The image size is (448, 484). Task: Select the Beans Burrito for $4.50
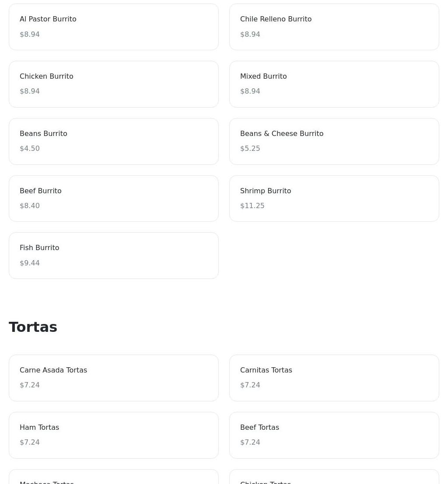click(x=114, y=141)
